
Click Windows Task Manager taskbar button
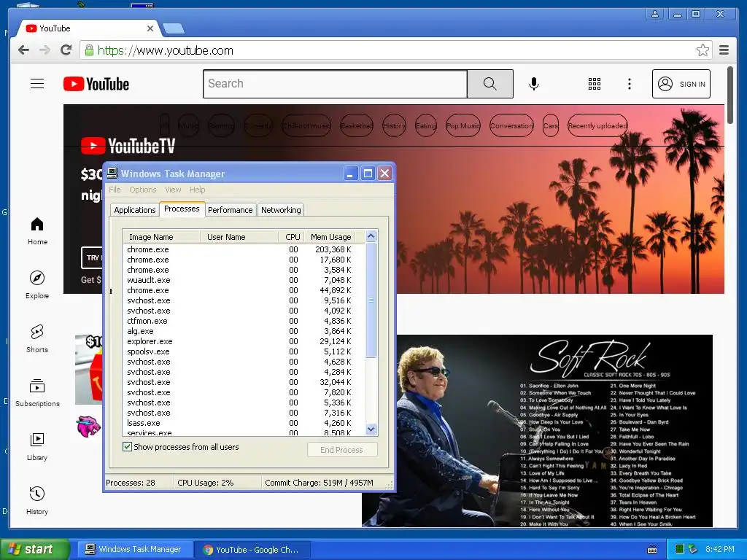[x=135, y=550]
